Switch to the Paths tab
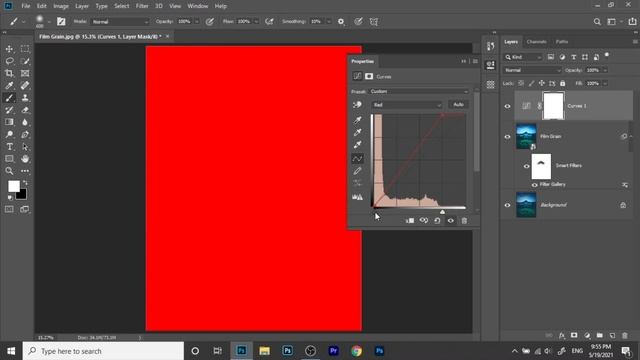The height and width of the screenshot is (360, 640). point(562,42)
